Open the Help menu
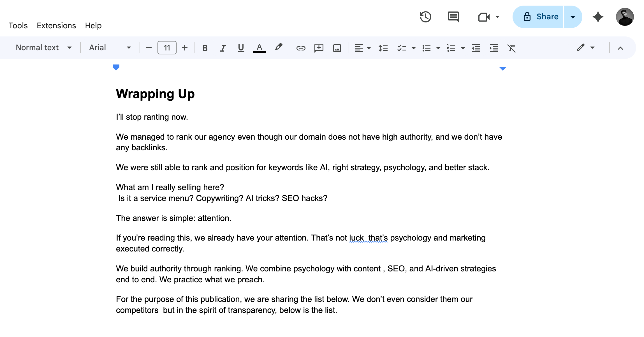This screenshot has width=644, height=337. (93, 26)
